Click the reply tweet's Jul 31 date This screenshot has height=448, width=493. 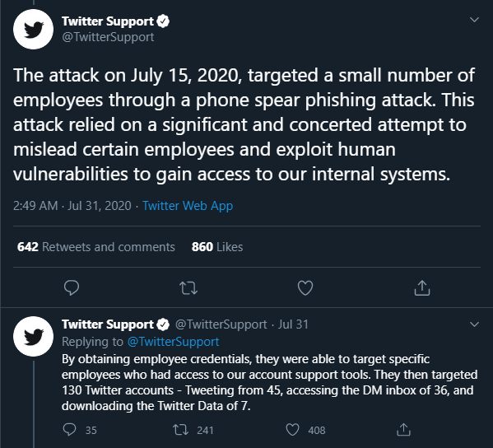[293, 324]
